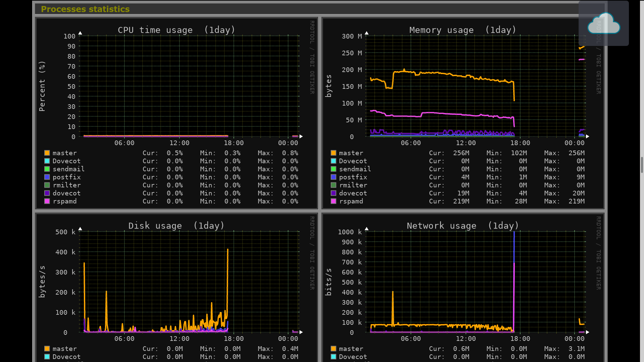Click the sendmail green swatch in CPU legend
644x362 pixels.
point(47,169)
